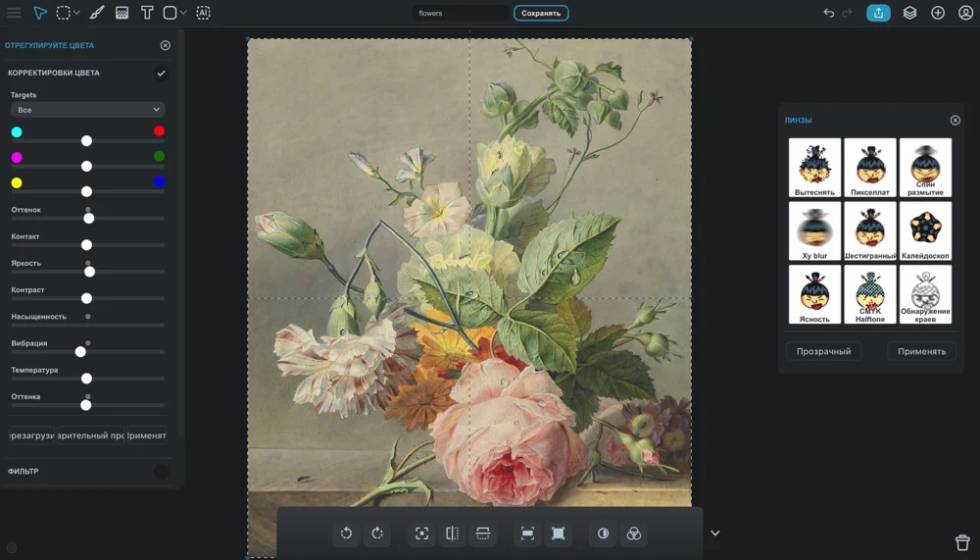This screenshot has height=560, width=980.
Task: Open marquee selection tool options arrow
Action: click(x=76, y=13)
